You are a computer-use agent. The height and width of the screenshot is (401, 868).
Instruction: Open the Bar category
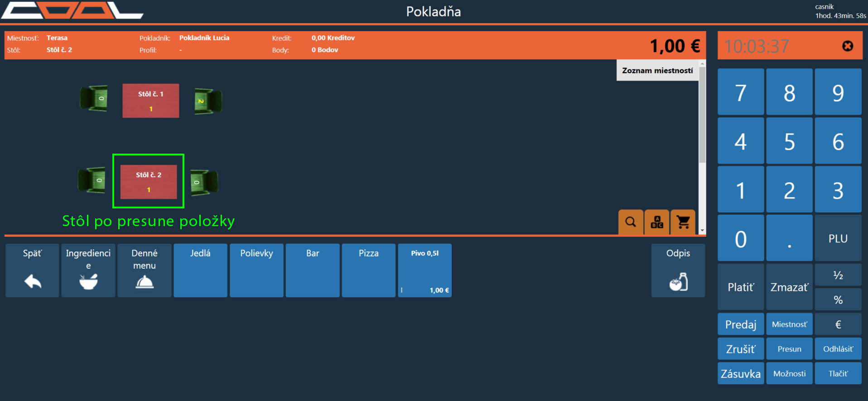313,271
